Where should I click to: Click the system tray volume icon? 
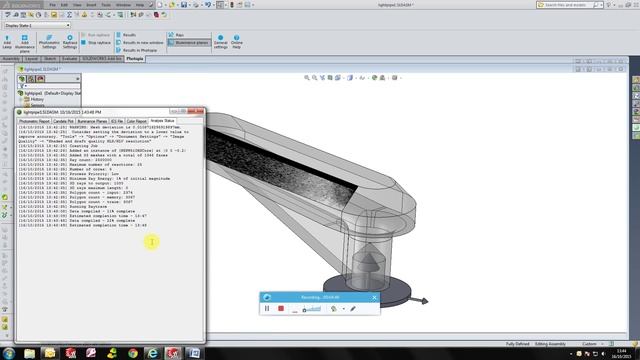click(603, 353)
